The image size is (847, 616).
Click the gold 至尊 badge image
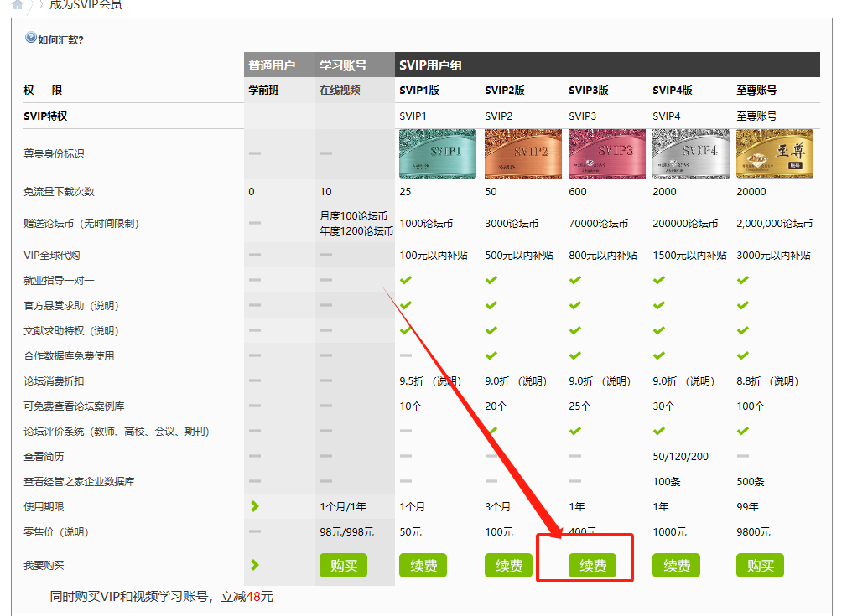point(774,153)
